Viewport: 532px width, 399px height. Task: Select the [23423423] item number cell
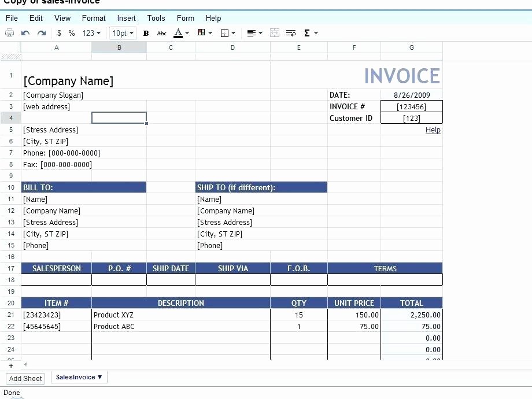[x=56, y=315]
